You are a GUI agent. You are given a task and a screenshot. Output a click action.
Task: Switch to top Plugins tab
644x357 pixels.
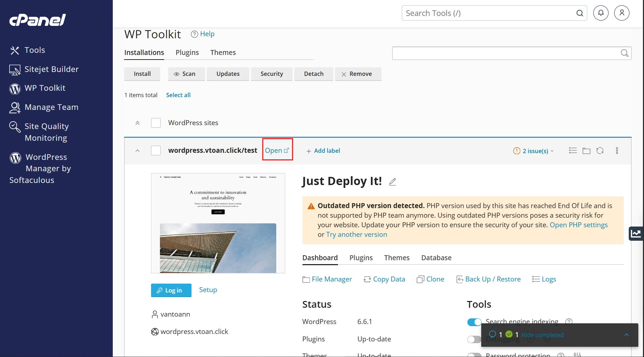click(x=187, y=52)
